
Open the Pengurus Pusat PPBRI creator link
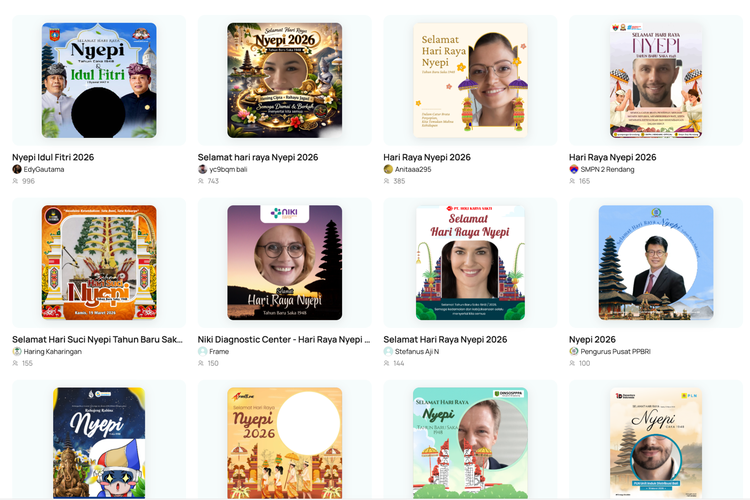click(x=616, y=351)
